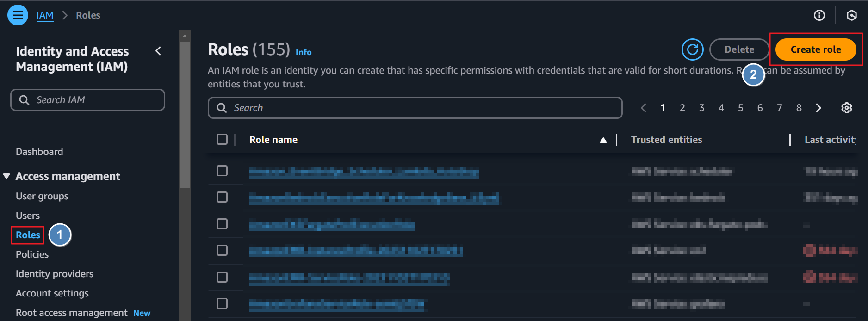Toggle the select-all roles checkbox

pyautogui.click(x=222, y=139)
